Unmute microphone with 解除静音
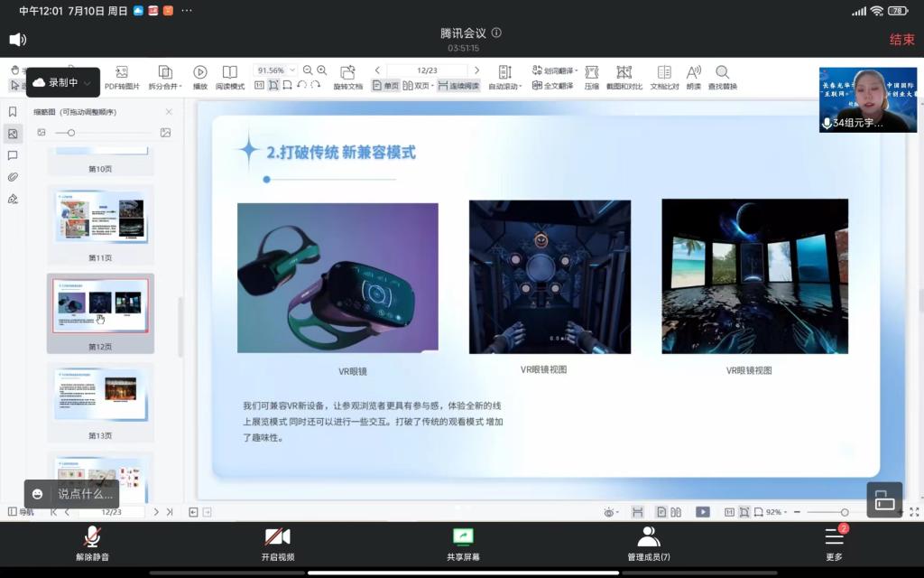 [93, 544]
